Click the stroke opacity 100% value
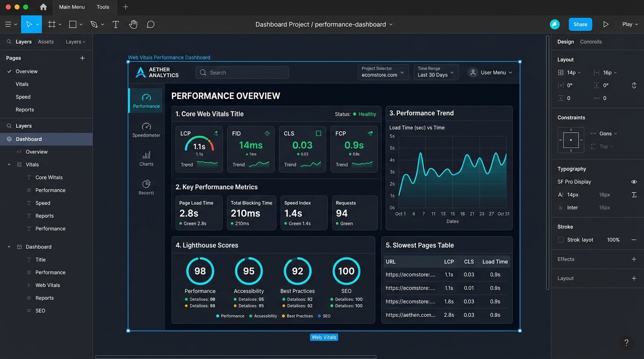 [x=613, y=240]
